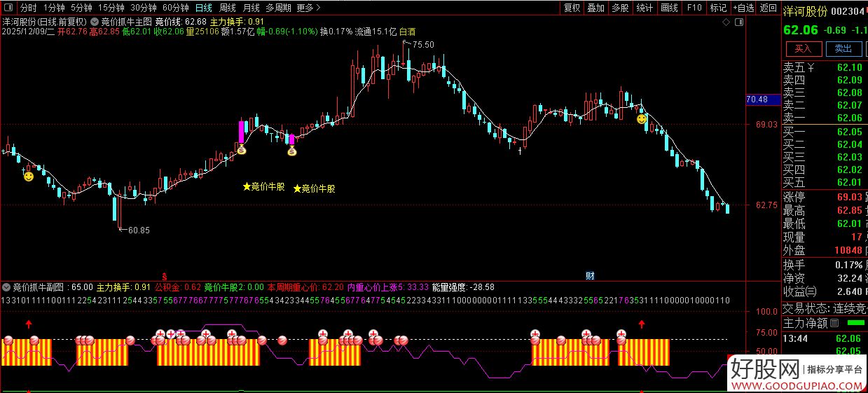
Task: Open the 复权 adjustment menu
Action: pos(572,8)
